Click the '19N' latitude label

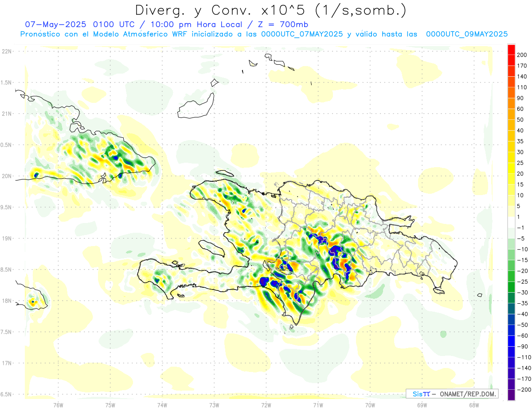click(x=6, y=239)
